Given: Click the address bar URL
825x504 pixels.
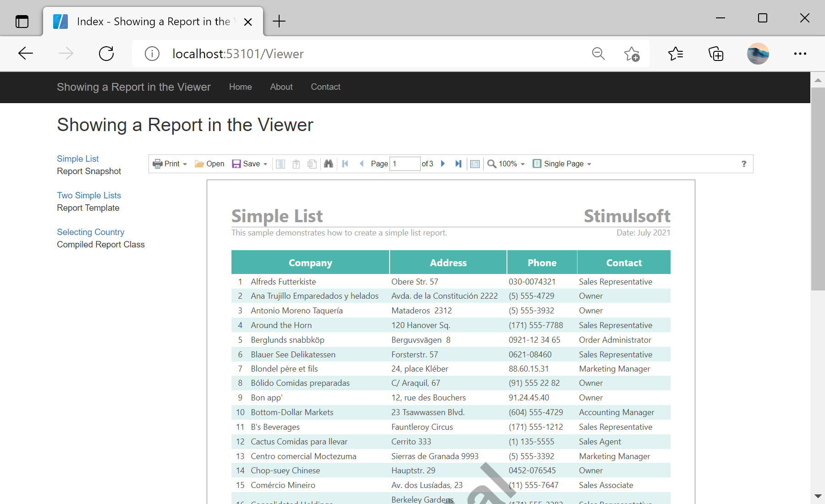Looking at the screenshot, I should 238,54.
